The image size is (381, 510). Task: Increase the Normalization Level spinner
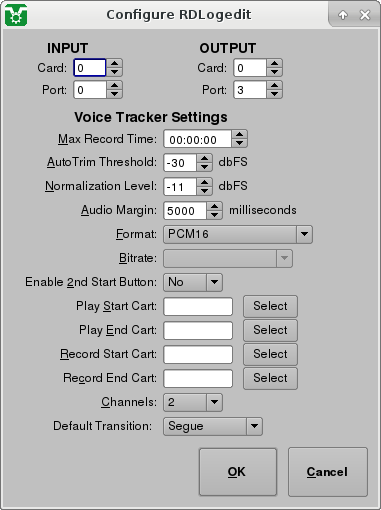coord(204,182)
